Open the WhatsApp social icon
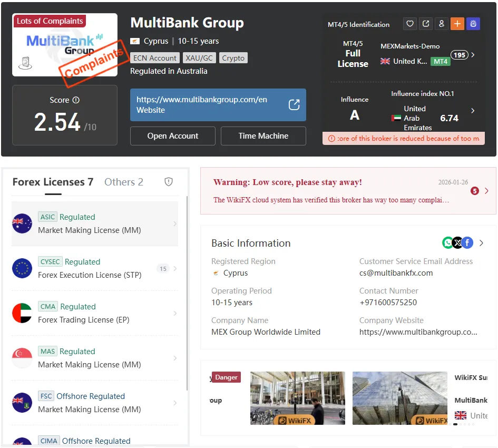This screenshot has height=448, width=498. point(447,243)
